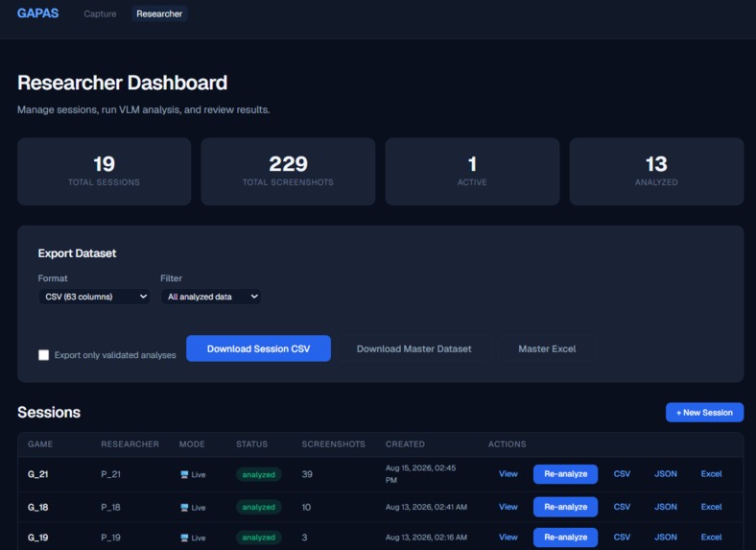Re-analyze session G_21
This screenshot has width=756, height=550.
click(x=565, y=474)
